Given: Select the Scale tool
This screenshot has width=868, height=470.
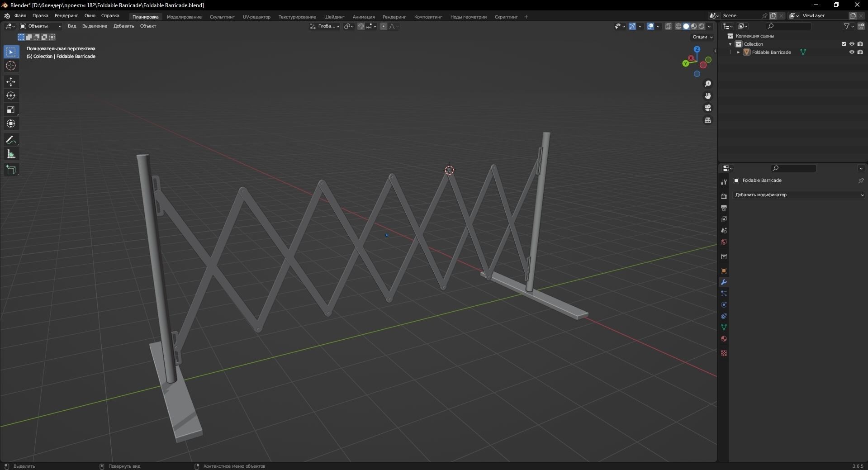Looking at the screenshot, I should click(11, 110).
